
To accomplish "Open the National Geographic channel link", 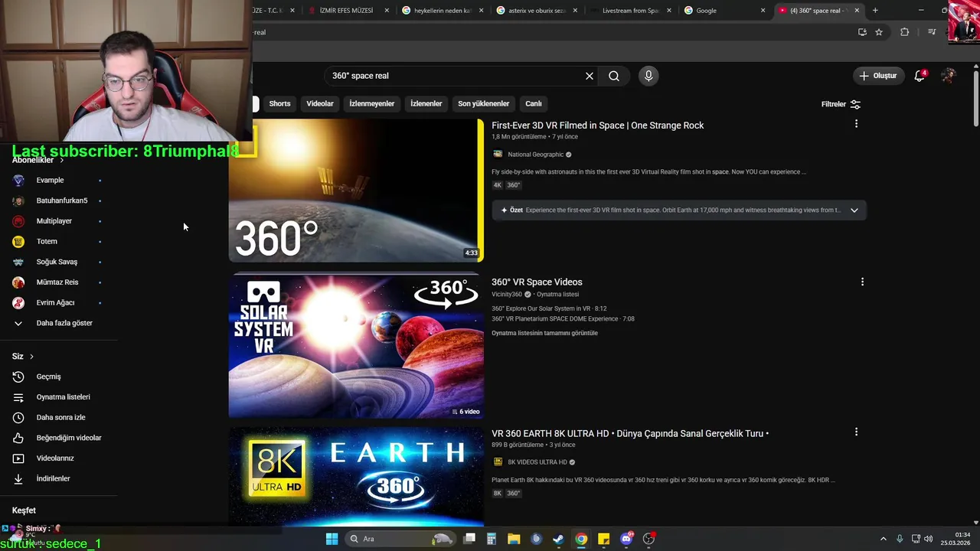I will click(535, 155).
